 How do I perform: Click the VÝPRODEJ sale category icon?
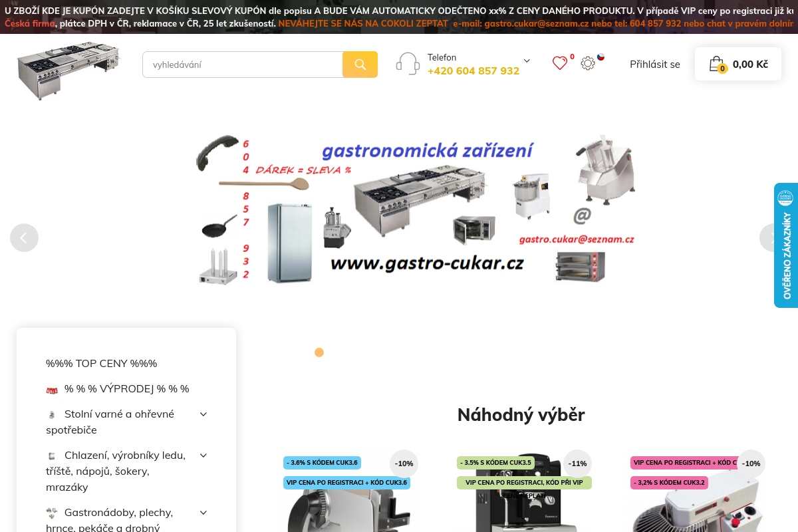(52, 390)
